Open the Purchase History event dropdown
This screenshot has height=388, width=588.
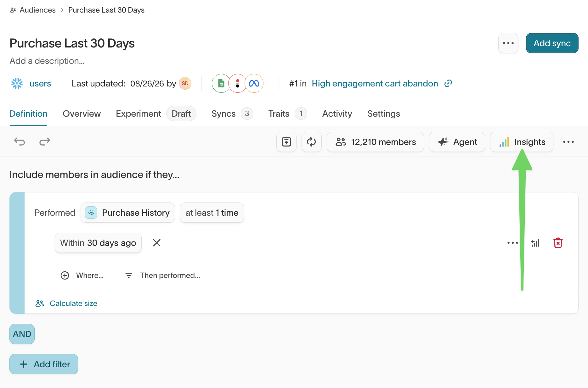coord(128,213)
